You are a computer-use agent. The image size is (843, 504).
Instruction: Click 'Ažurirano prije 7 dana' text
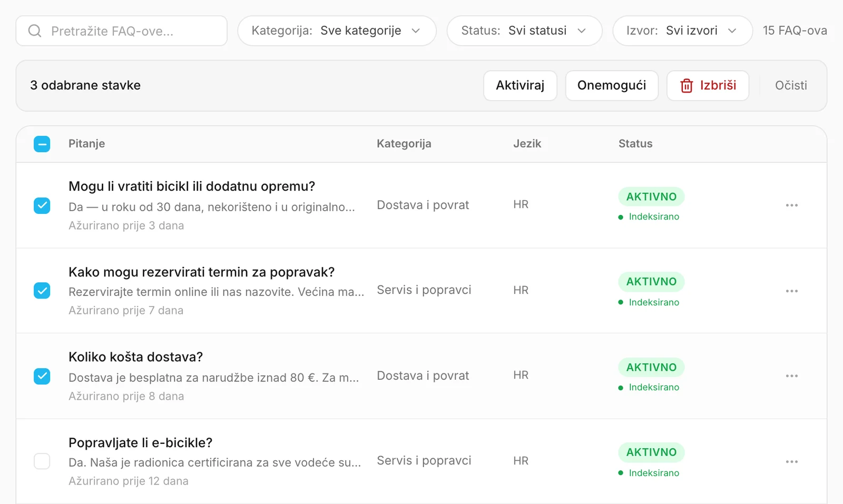pos(126,310)
